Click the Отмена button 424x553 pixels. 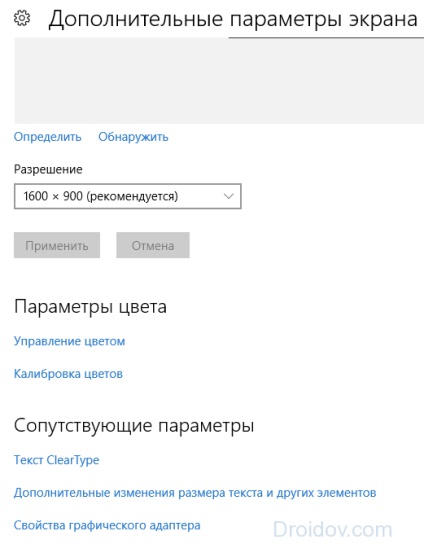click(153, 245)
